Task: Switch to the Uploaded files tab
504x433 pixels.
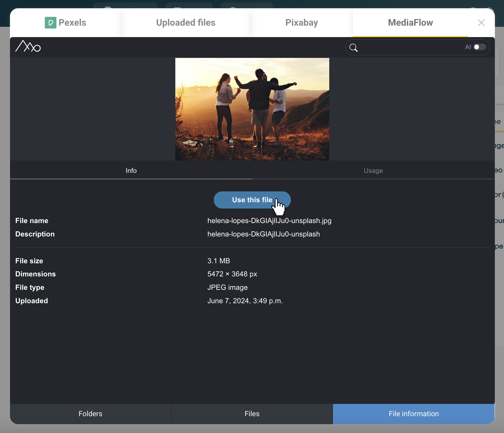Action: click(186, 23)
